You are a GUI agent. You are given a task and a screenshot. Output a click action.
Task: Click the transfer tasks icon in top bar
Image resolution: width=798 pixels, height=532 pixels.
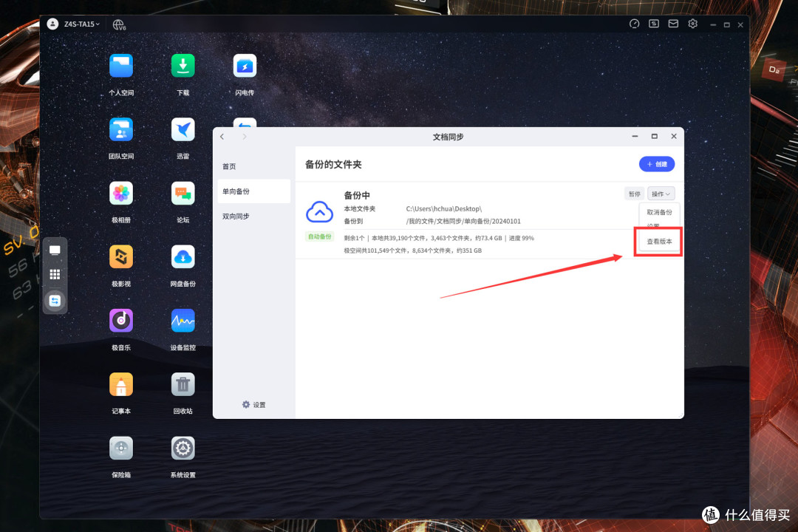(x=654, y=24)
